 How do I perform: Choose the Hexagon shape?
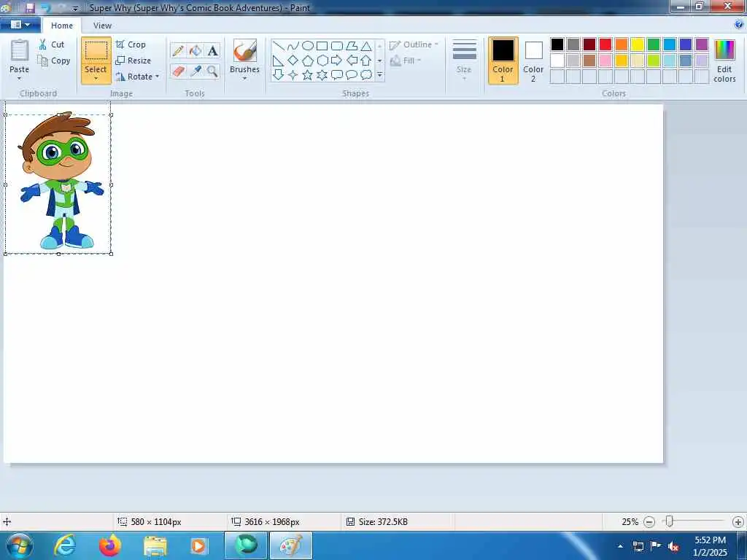click(322, 61)
